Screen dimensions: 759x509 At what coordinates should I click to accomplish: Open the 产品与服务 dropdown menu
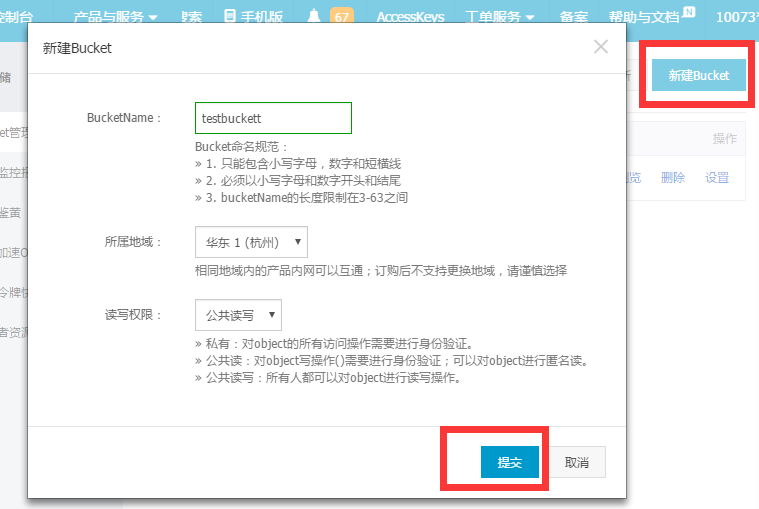116,17
